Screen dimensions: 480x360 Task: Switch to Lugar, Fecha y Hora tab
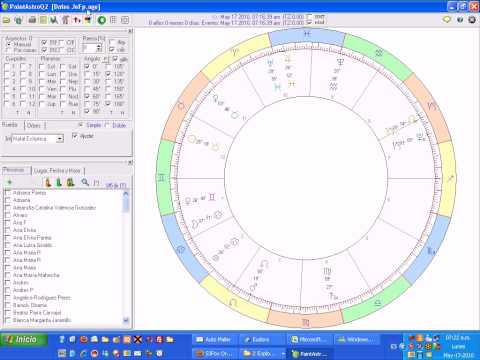[57, 171]
